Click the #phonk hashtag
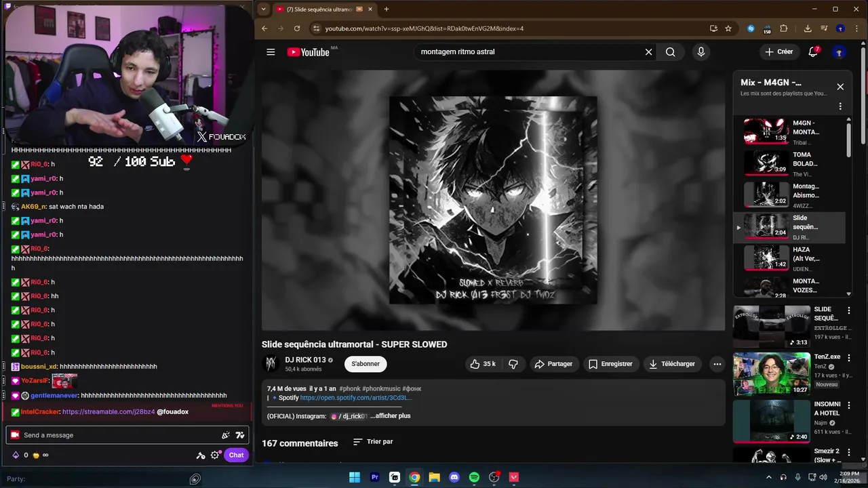Image resolution: width=868 pixels, height=488 pixels. click(350, 389)
